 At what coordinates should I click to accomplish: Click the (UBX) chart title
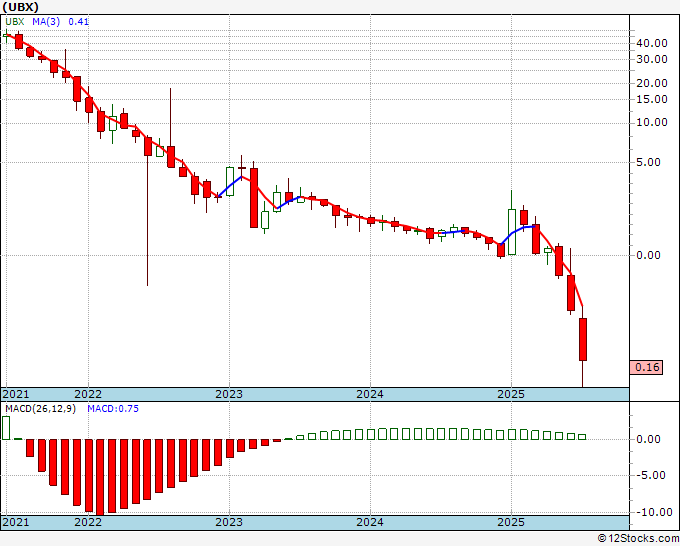tap(21, 7)
